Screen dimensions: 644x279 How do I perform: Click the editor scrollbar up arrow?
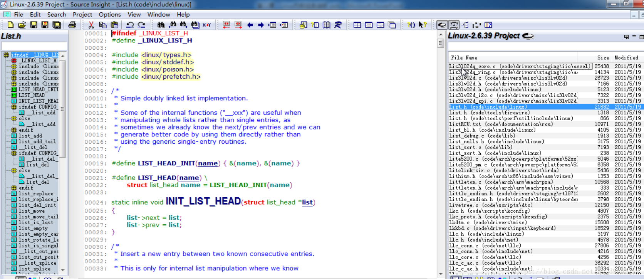pos(441,34)
